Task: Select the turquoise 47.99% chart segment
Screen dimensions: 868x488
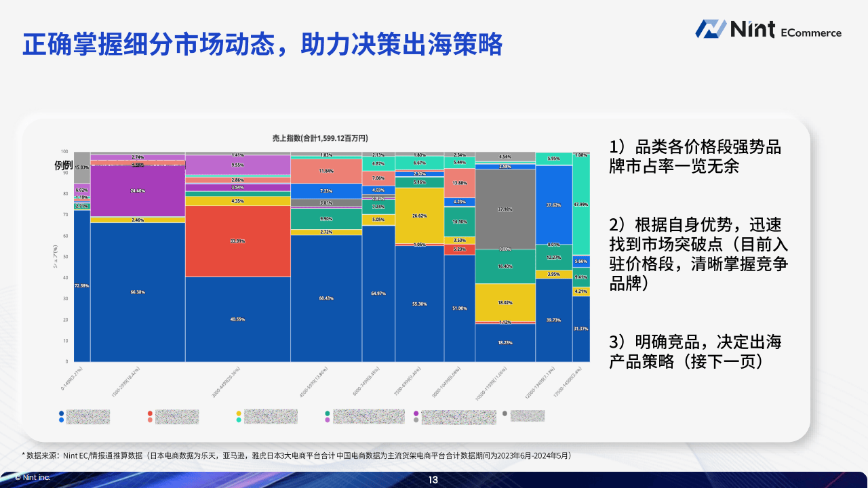Action: tap(581, 204)
